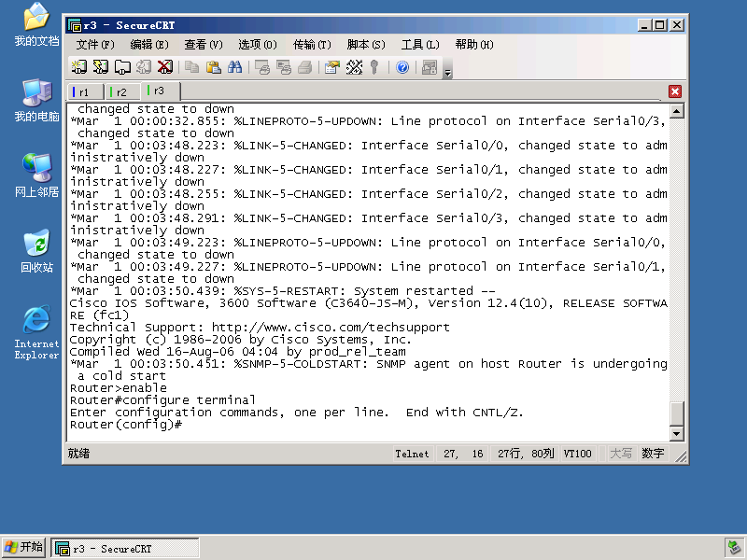Viewport: 747px width, 560px height.
Task: Open the 帮助(H) menu
Action: tap(474, 45)
